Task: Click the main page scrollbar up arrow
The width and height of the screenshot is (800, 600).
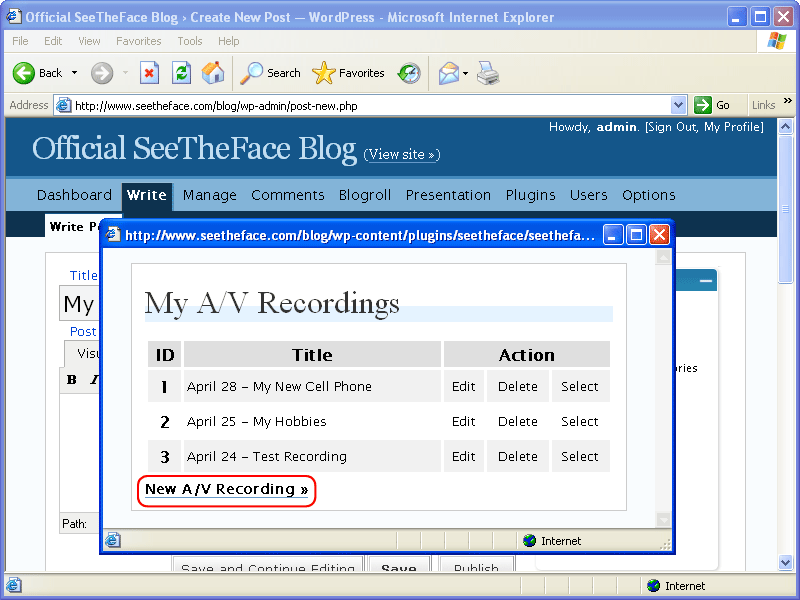Action: tap(785, 126)
